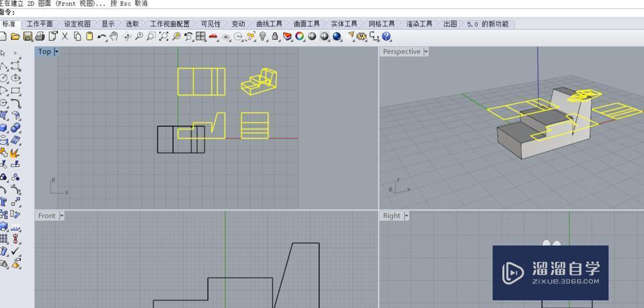Select the Ellipse tool in sidebar
644x308 pixels.
pos(15,78)
